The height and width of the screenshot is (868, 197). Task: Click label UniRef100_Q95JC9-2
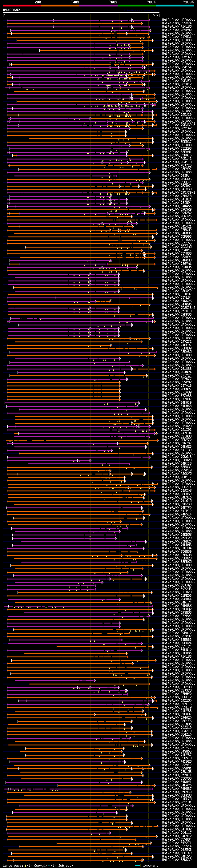[179, 193]
